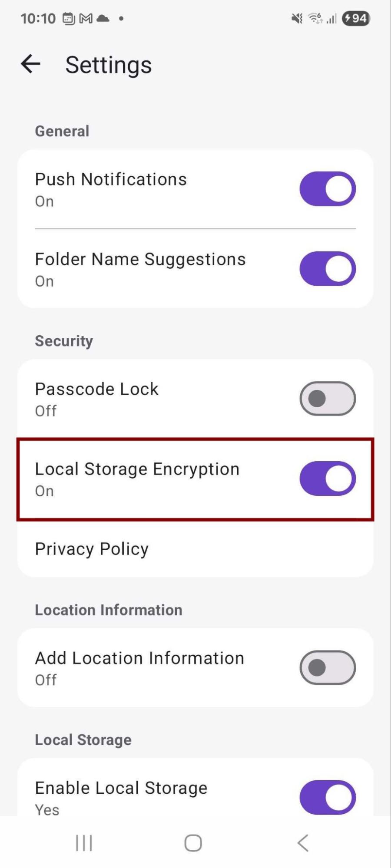Disable the Enable Local Storage toggle
The image size is (391, 868).
(x=328, y=797)
